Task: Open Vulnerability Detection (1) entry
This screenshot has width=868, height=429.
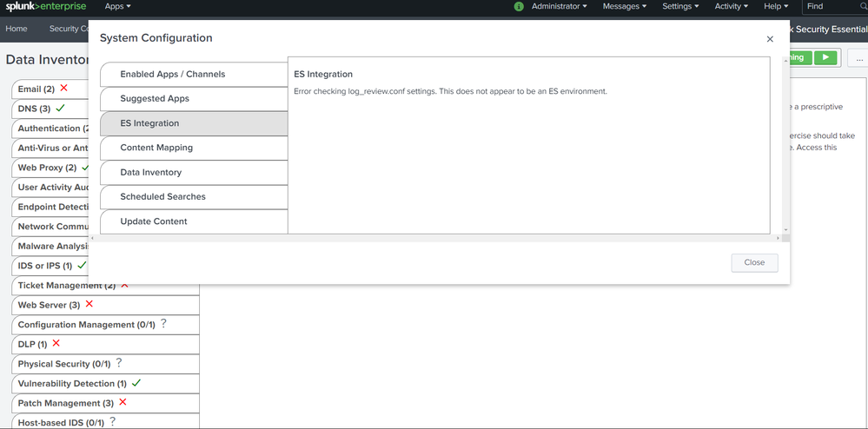Action: coord(105,383)
